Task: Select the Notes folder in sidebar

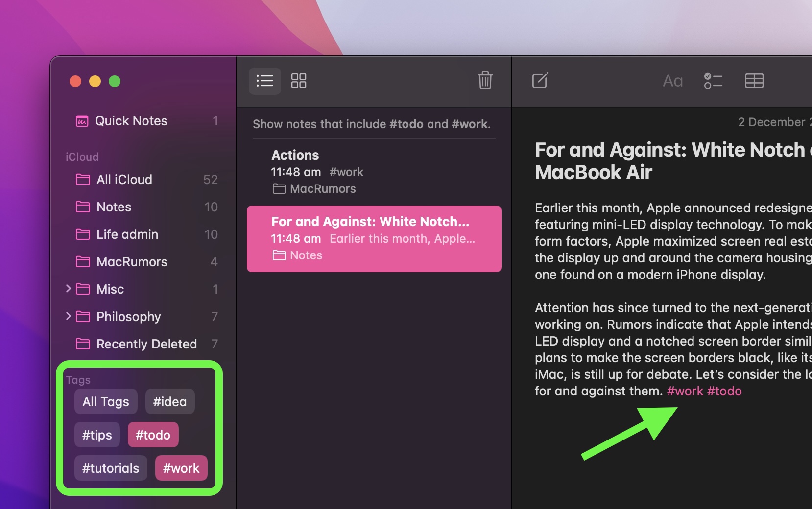Action: click(x=146, y=207)
